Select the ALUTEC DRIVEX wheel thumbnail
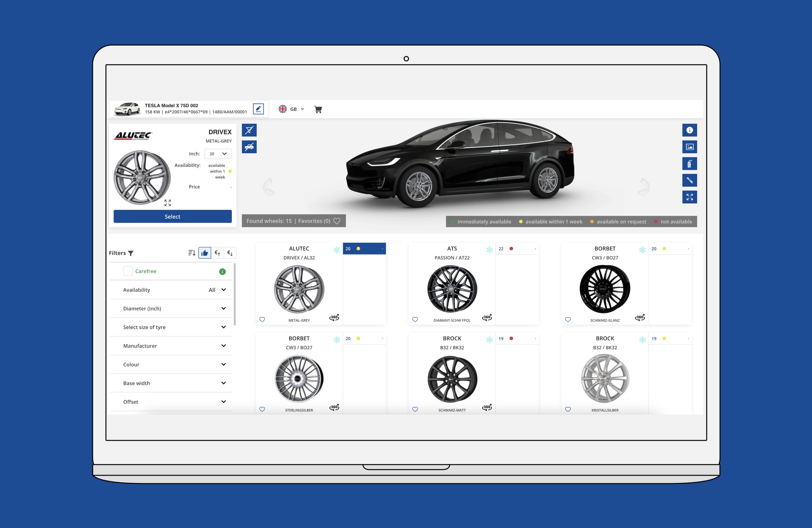 tap(299, 289)
